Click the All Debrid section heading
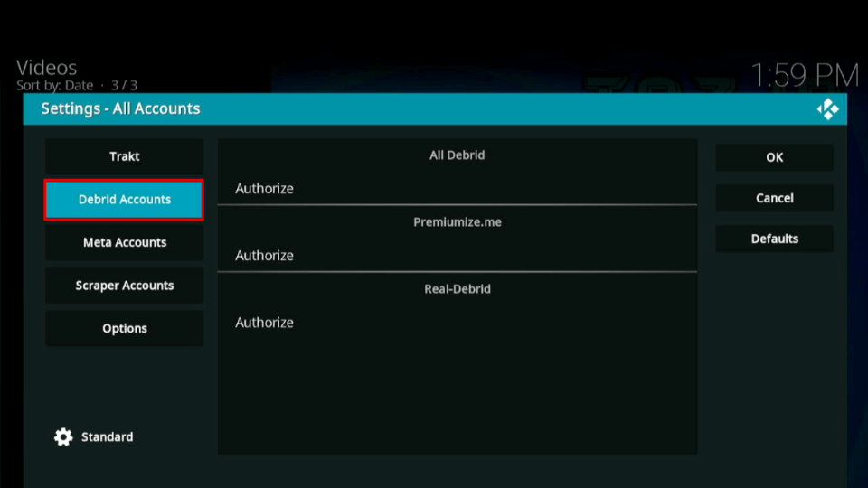Screen dimensions: 868x488 [458, 155]
